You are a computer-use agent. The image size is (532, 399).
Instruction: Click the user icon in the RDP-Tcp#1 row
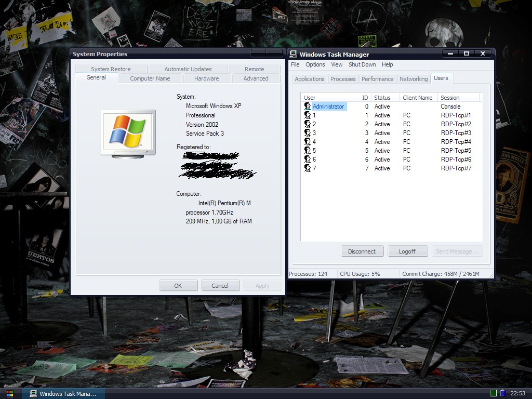(308, 115)
